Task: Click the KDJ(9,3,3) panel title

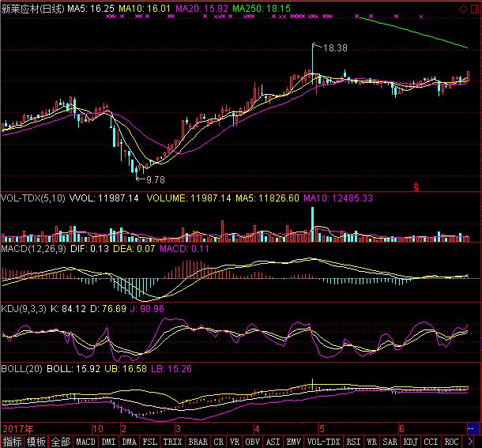Action: (x=24, y=309)
